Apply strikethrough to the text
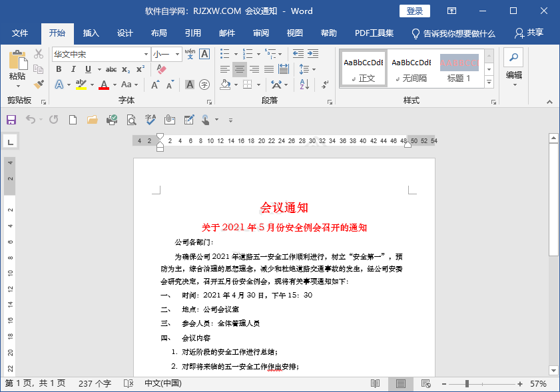Screen dimensions: 560x392 pyautogui.click(x=111, y=69)
